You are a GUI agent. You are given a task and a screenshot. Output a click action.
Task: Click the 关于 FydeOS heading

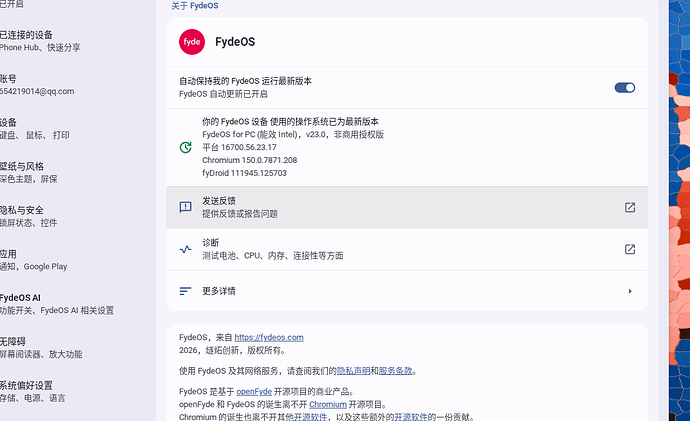pos(195,6)
